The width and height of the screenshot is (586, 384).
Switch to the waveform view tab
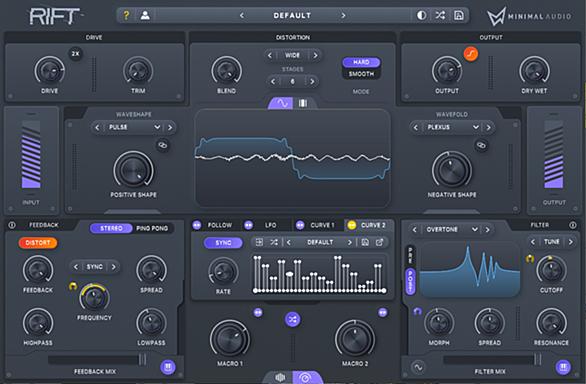click(281, 103)
